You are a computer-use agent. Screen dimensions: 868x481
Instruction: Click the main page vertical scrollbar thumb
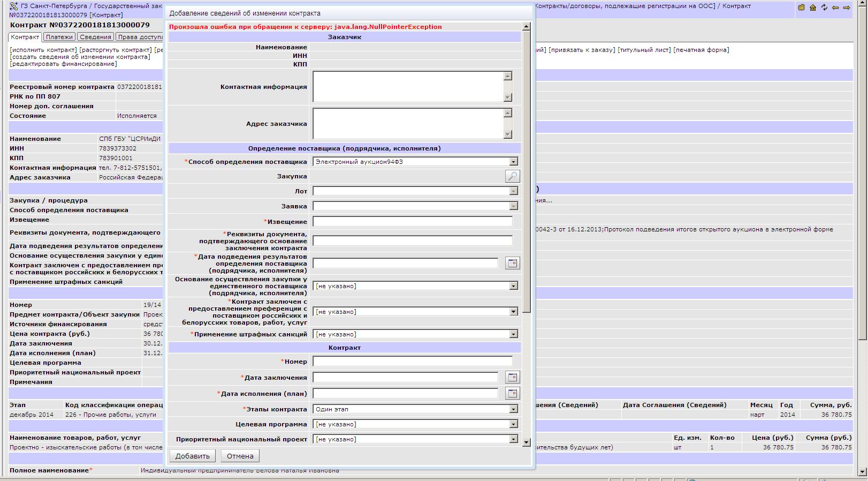click(x=862, y=174)
